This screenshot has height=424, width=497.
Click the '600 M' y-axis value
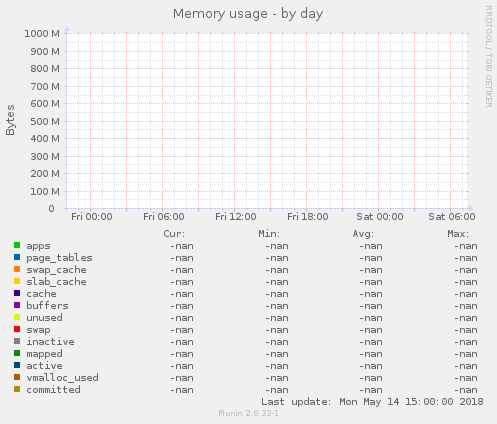45,104
